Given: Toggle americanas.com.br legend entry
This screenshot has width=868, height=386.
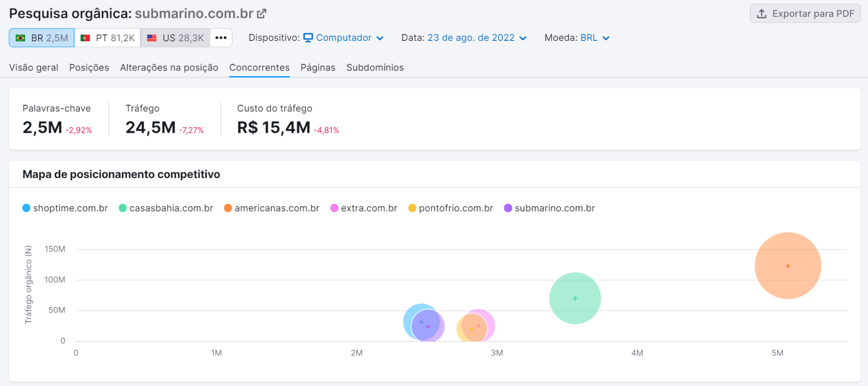Looking at the screenshot, I should coord(272,208).
